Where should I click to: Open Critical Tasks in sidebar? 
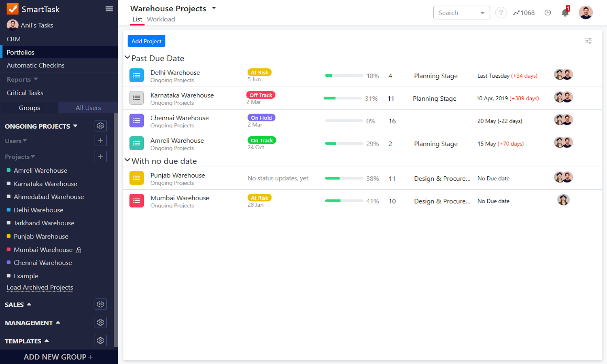[25, 93]
